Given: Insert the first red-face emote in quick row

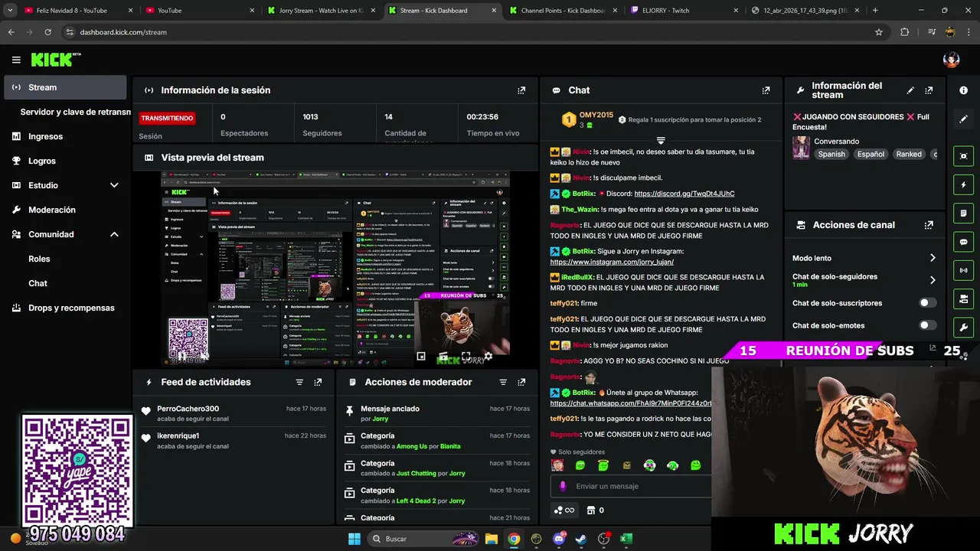Looking at the screenshot, I should (557, 465).
